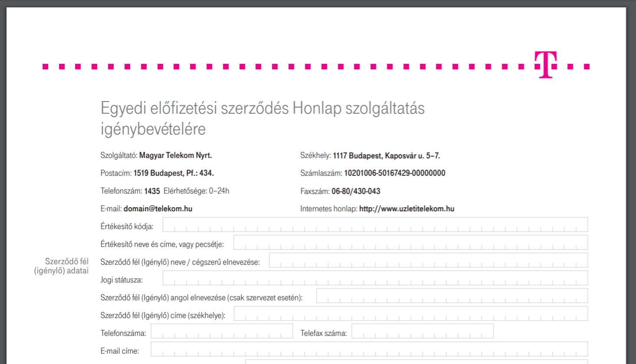Image resolution: width=636 pixels, height=364 pixels.
Task: Click the label Számlaszám:
Action: click(321, 173)
